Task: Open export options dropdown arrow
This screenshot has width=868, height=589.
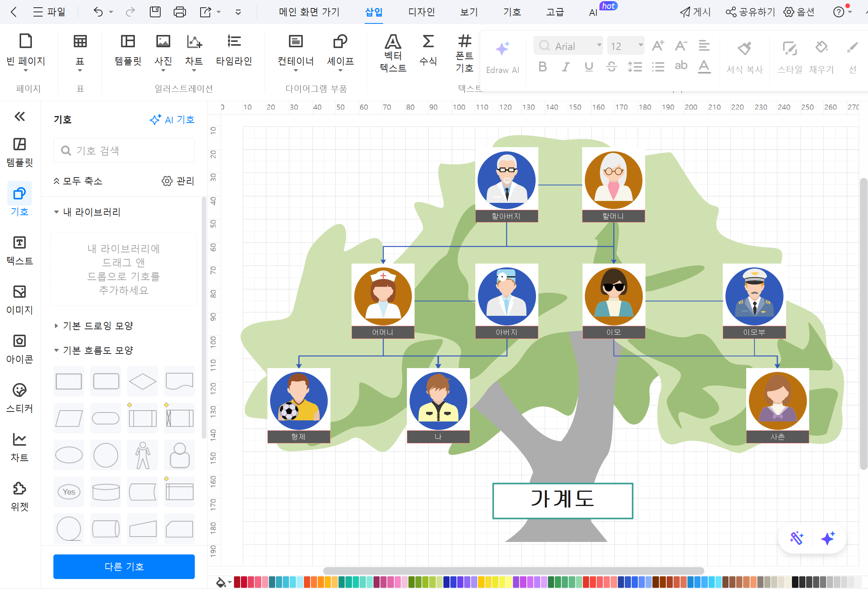Action: tap(219, 12)
